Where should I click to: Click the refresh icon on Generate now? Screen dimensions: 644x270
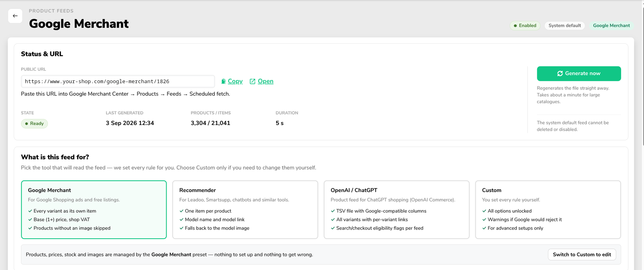pos(560,74)
